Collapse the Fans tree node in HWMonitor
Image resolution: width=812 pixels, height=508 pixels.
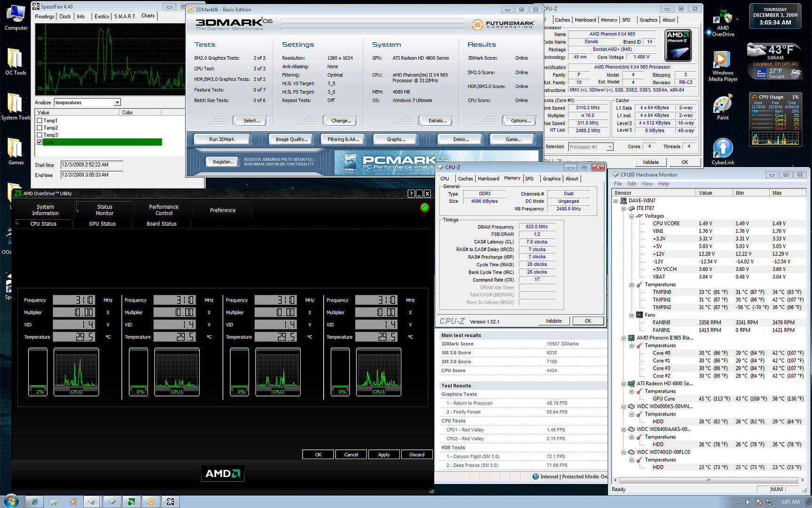632,315
